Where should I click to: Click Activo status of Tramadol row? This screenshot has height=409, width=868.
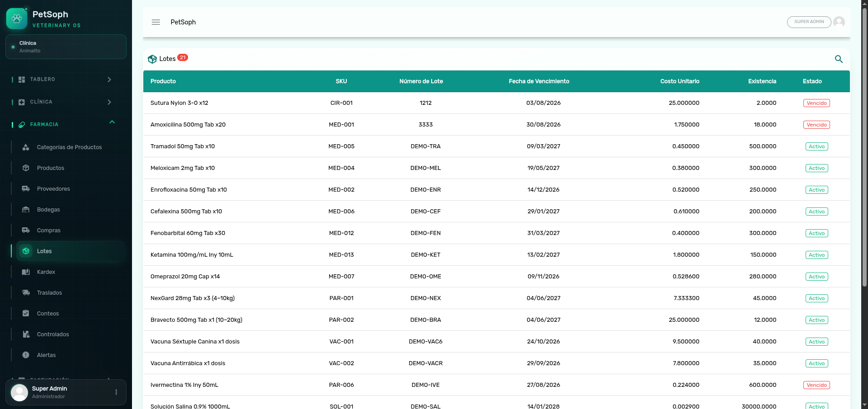coord(816,146)
